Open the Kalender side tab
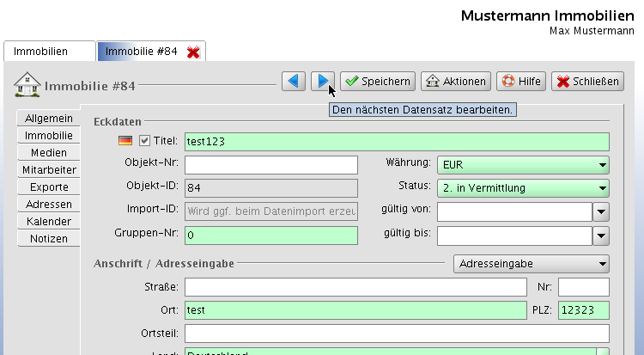Screen dimensions: 644x355 tap(48, 222)
